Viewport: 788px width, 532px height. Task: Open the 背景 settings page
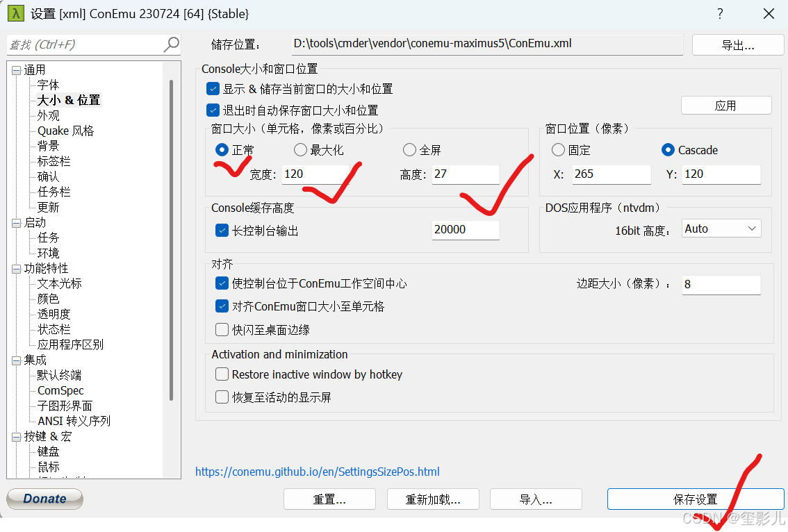[x=48, y=146]
